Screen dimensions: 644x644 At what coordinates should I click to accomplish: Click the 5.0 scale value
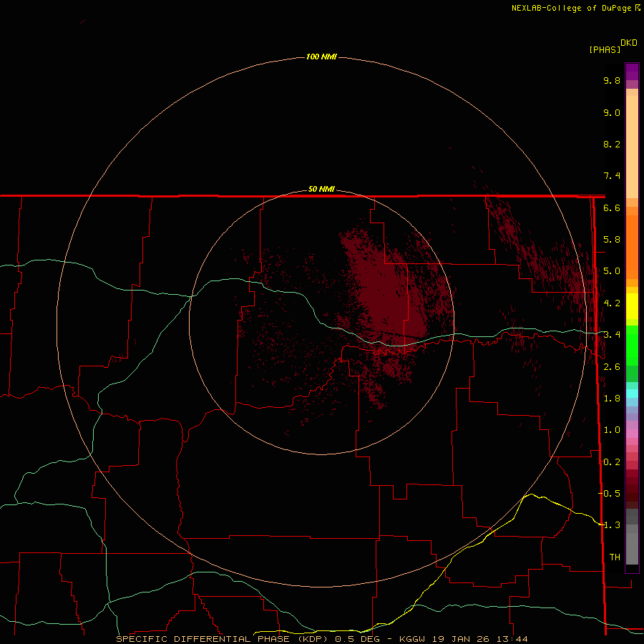click(612, 271)
